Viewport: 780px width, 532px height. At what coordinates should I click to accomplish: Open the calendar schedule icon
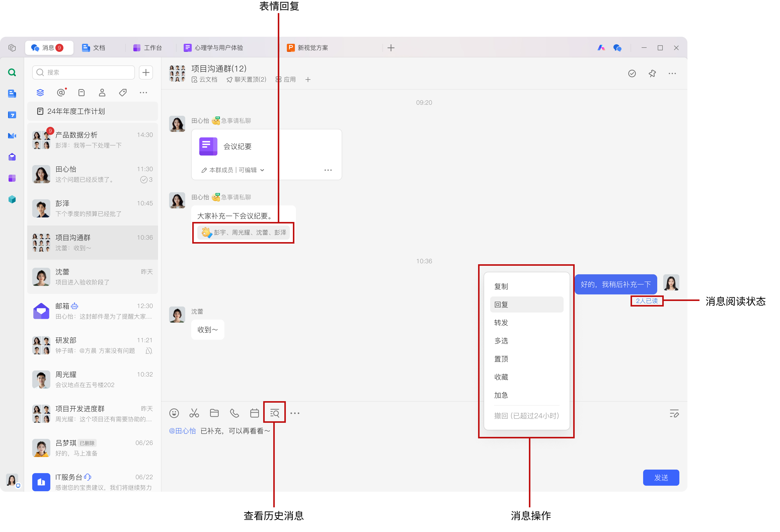pos(254,413)
